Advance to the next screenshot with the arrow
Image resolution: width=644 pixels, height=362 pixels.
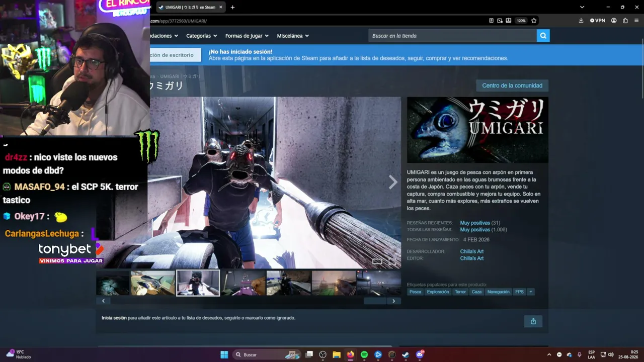pyautogui.click(x=393, y=182)
